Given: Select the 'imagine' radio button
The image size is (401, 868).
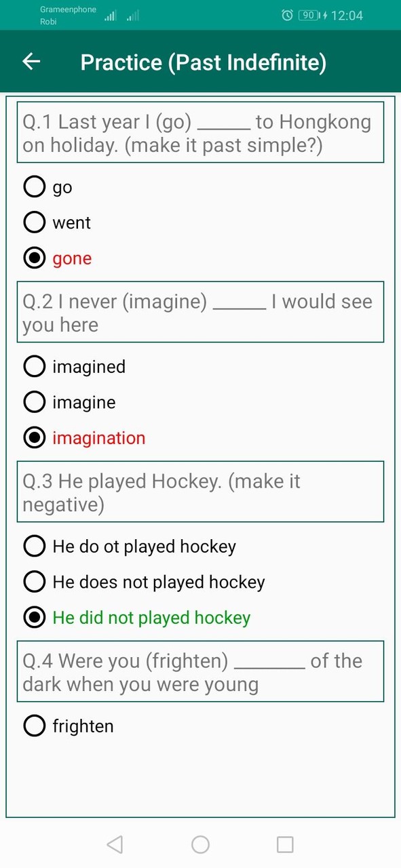Looking at the screenshot, I should coord(34,401).
